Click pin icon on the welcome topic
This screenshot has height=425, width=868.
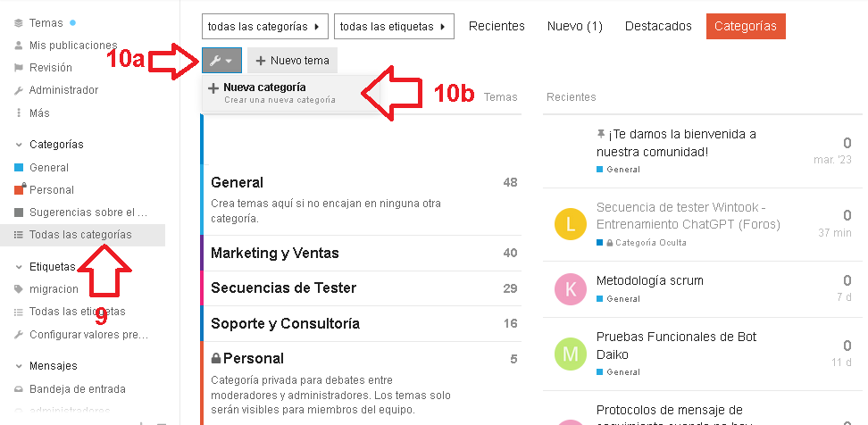point(601,134)
